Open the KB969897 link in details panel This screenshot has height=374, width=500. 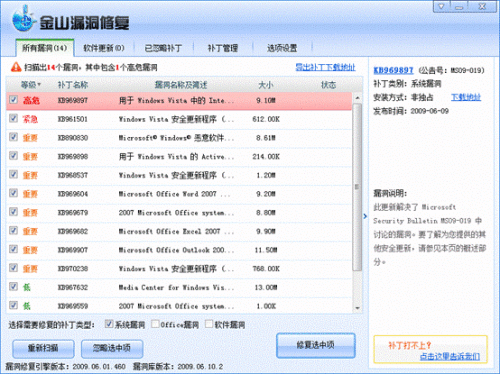[x=393, y=70]
